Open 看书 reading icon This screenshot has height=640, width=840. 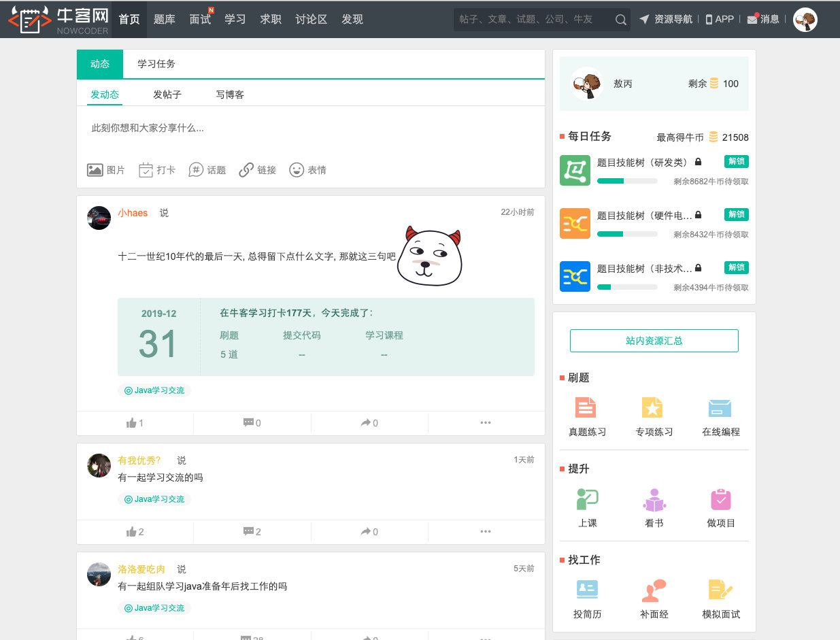coord(654,500)
